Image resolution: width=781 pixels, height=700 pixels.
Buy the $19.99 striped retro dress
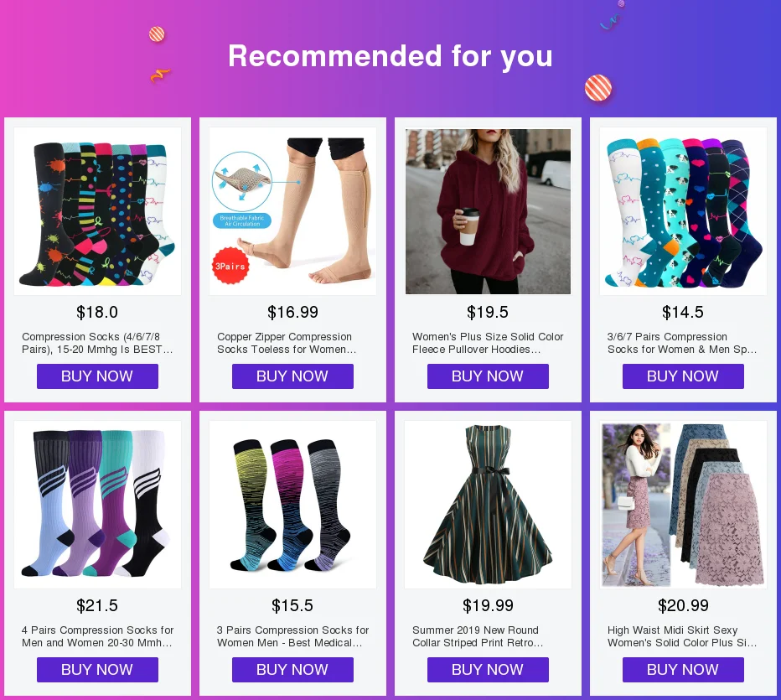point(488,670)
